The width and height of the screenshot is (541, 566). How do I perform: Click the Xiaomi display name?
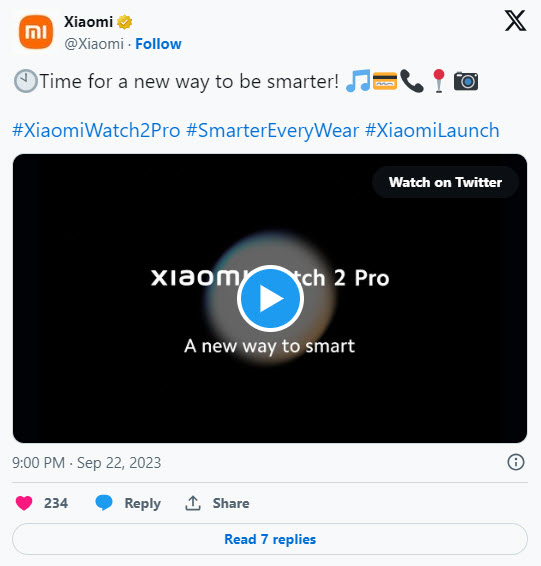coord(88,22)
